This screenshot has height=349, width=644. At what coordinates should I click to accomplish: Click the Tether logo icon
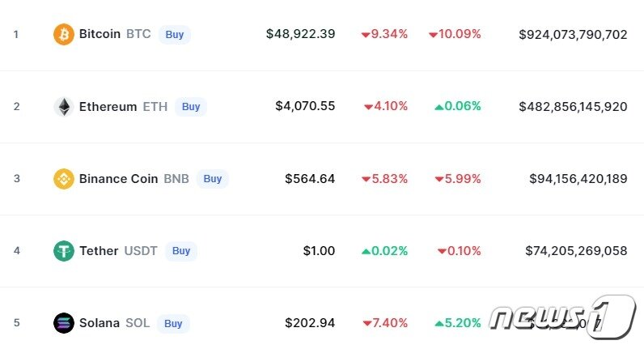click(63, 251)
